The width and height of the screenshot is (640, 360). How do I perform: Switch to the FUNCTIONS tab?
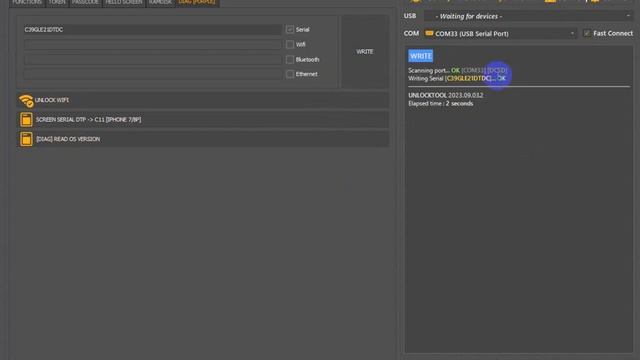click(x=27, y=2)
